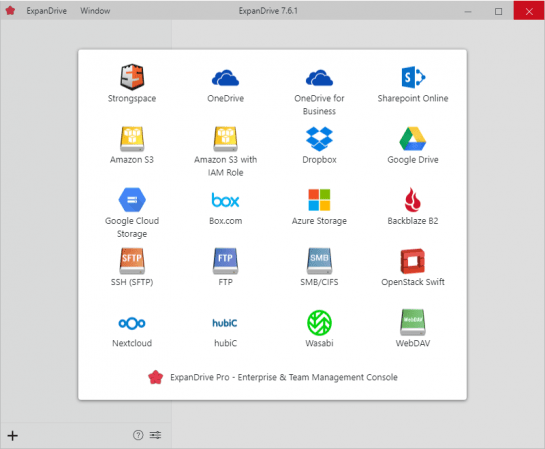Click the "SSH (SFTP)" label text
545x449 pixels.
(x=132, y=282)
